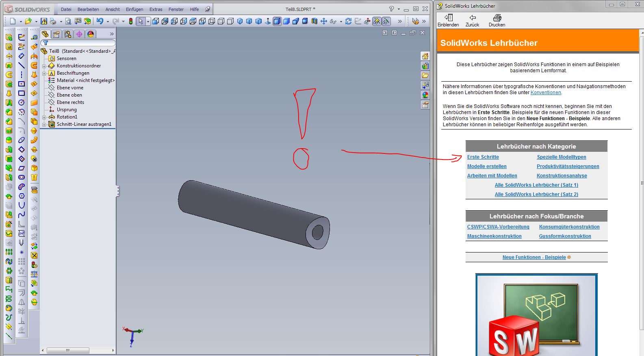Click the Print Preview icon
Image resolution: width=644 pixels, height=356 pixels.
click(68, 21)
